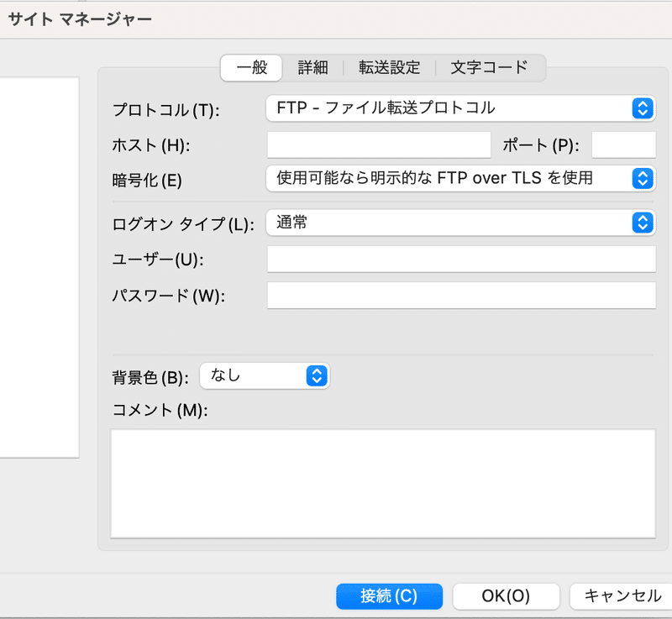Open the 詳細 tab
This screenshot has width=672, height=619.
tap(312, 68)
